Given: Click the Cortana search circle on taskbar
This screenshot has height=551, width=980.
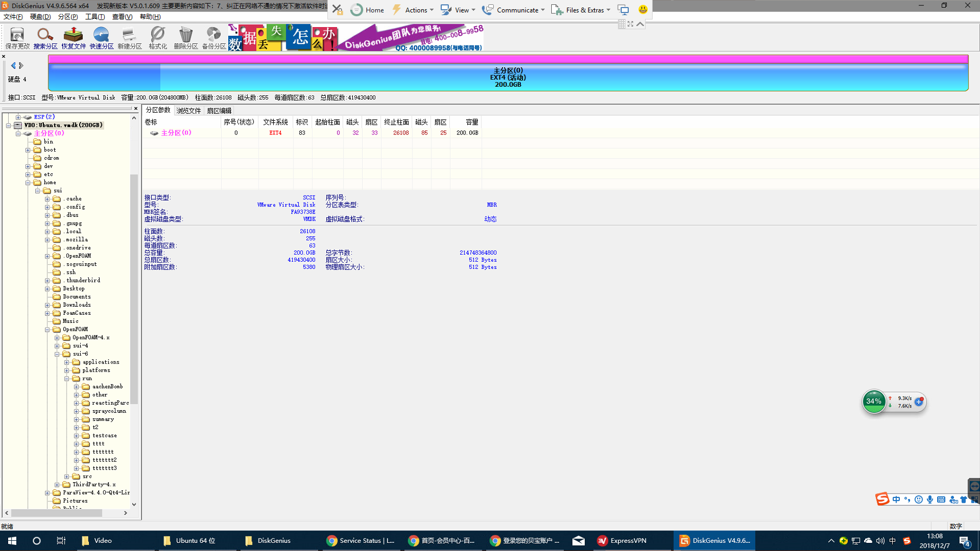Looking at the screenshot, I should (36, 541).
